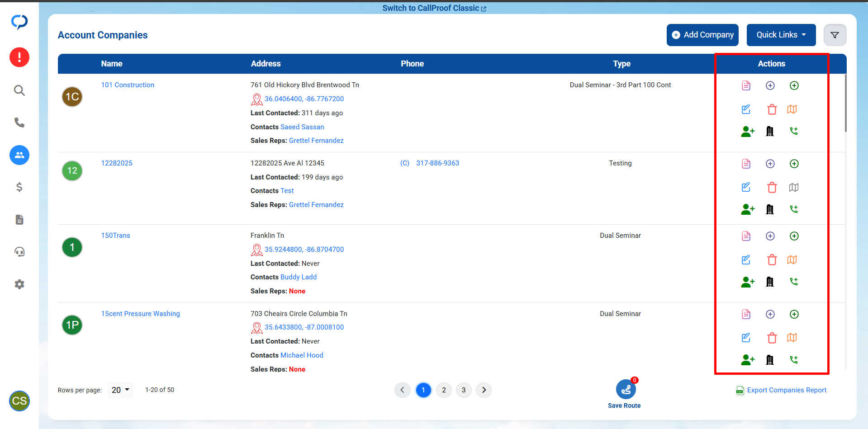Open the Michael Hood contact link
This screenshot has width=868, height=429.
click(x=302, y=355)
